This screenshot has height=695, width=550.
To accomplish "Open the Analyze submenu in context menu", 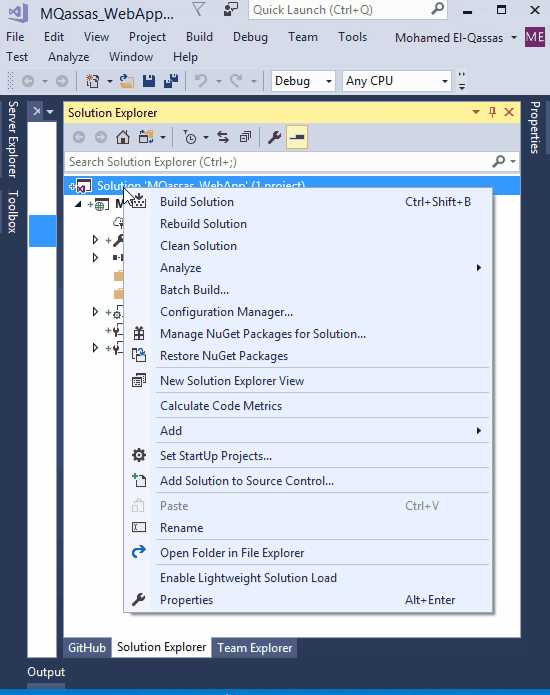I will click(308, 268).
